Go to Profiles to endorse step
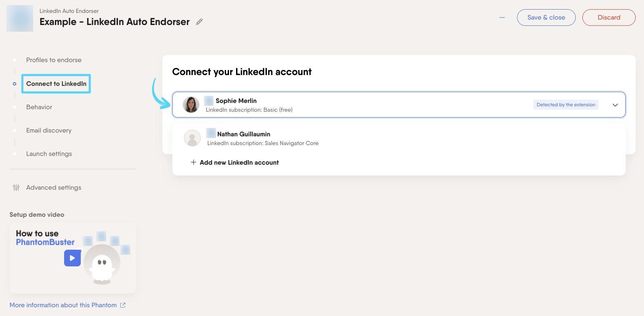This screenshot has height=316, width=644. point(54,60)
